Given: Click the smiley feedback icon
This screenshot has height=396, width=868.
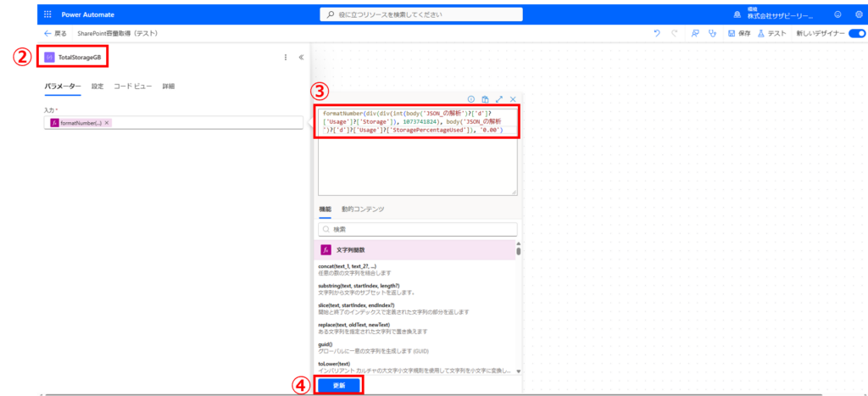Looking at the screenshot, I should pyautogui.click(x=838, y=14).
